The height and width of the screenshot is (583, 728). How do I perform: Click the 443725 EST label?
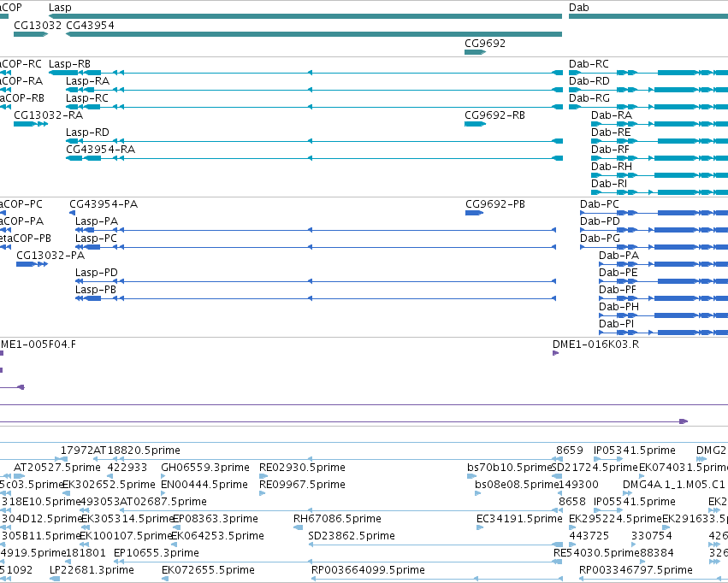click(x=589, y=536)
